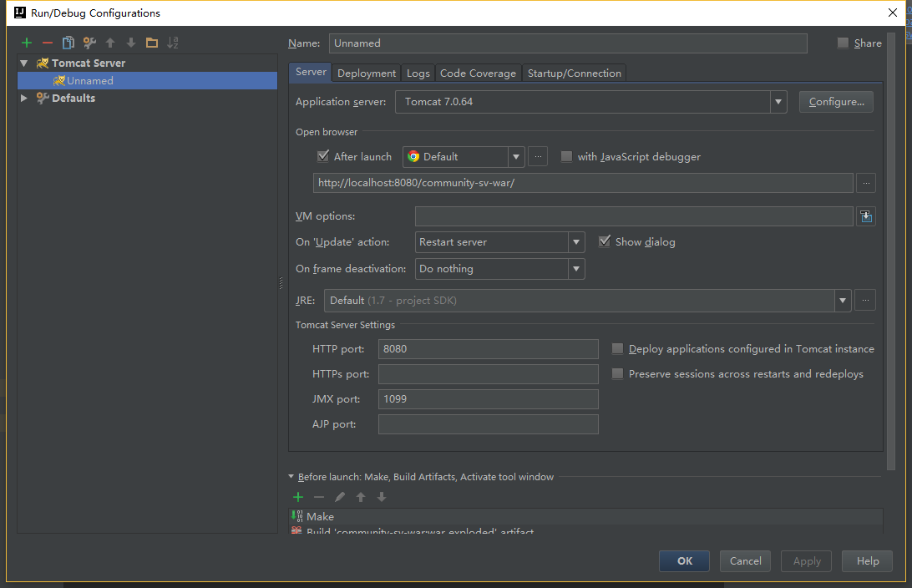The image size is (912, 588).
Task: Add new configuration with green plus
Action: pyautogui.click(x=27, y=43)
